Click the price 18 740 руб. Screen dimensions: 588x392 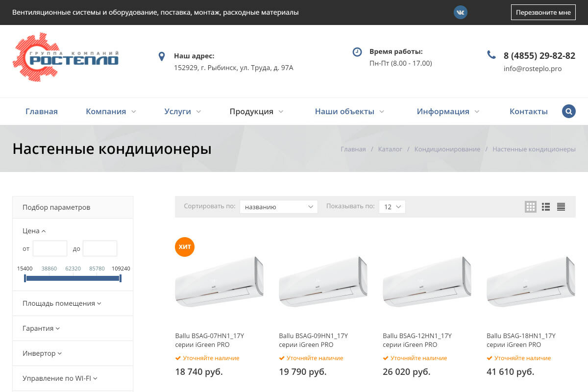pos(199,372)
